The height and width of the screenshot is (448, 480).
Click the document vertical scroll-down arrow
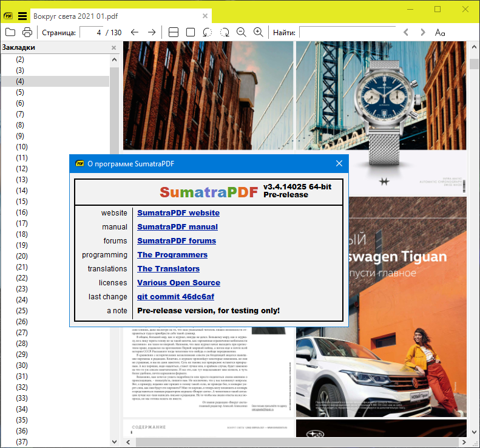point(474,432)
